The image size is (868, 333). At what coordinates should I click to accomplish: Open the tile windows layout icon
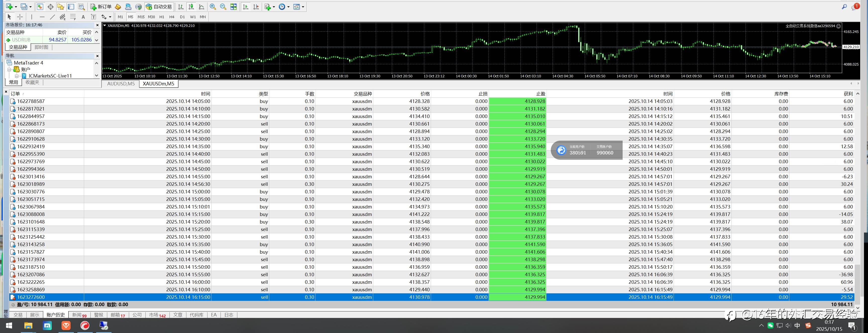[x=234, y=7]
